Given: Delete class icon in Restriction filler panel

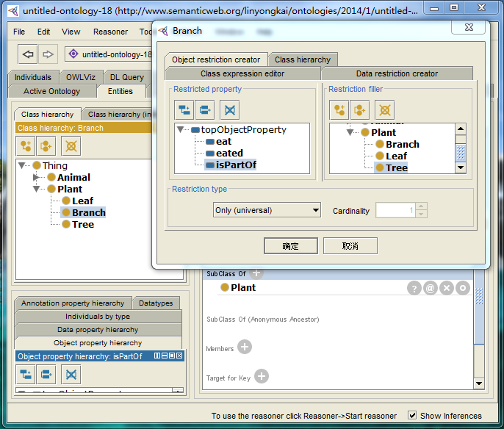Looking at the screenshot, I should 385,110.
